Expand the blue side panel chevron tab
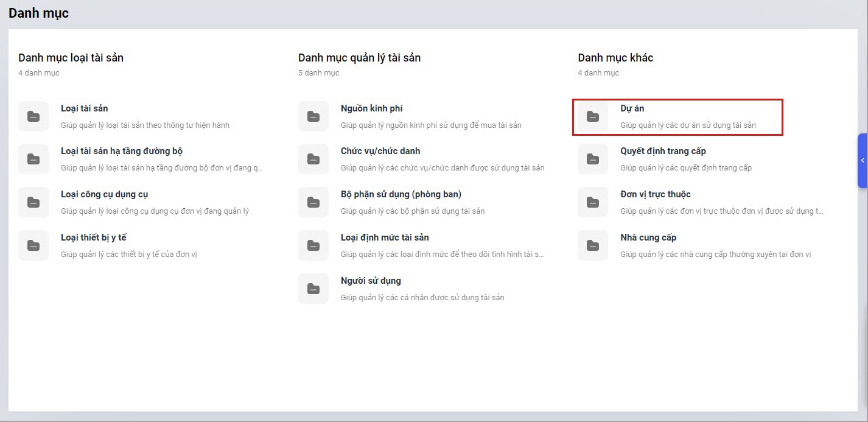868x422 pixels. [863, 160]
